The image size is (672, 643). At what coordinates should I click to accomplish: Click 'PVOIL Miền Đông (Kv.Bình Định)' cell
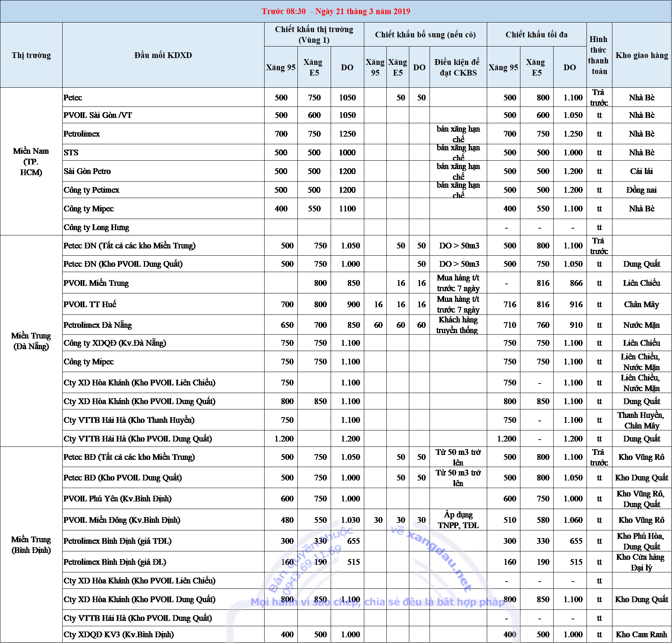tap(163, 520)
